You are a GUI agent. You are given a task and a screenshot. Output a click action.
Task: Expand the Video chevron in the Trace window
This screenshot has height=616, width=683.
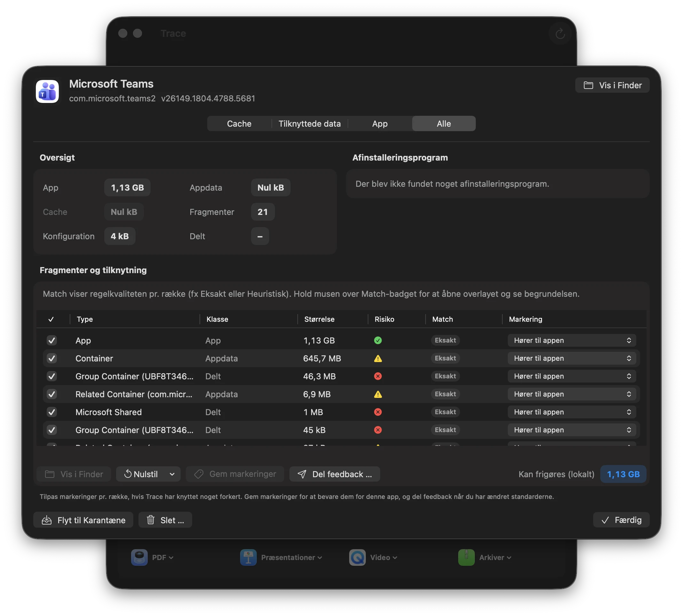point(395,557)
